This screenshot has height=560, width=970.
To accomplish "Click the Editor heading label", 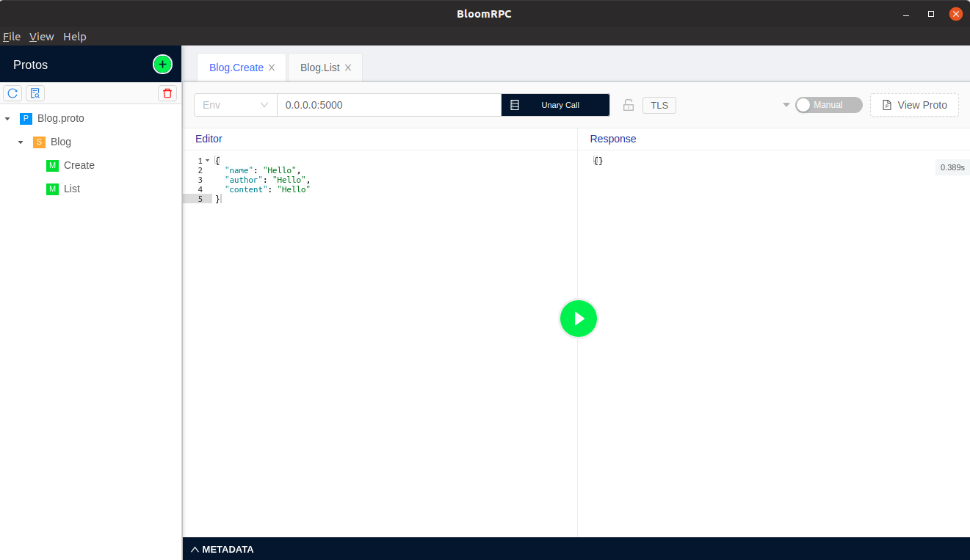I will point(209,139).
